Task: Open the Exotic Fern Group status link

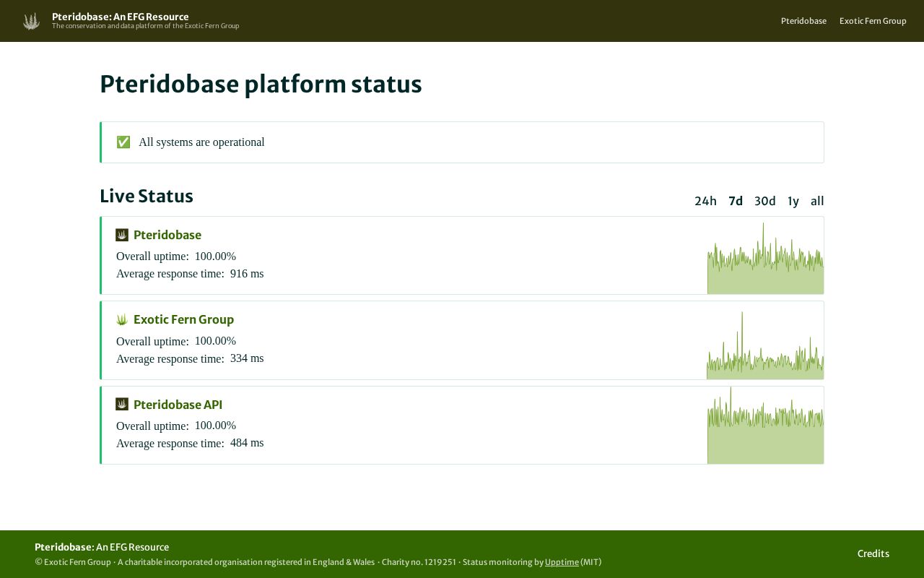Action: [183, 319]
